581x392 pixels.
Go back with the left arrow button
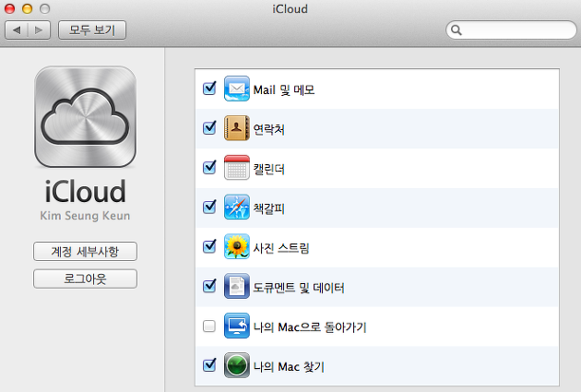pyautogui.click(x=17, y=30)
